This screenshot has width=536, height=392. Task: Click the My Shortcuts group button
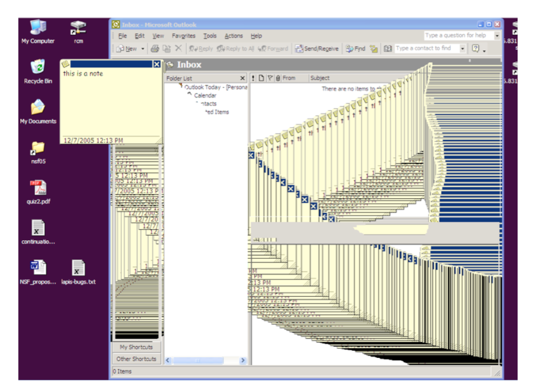136,347
